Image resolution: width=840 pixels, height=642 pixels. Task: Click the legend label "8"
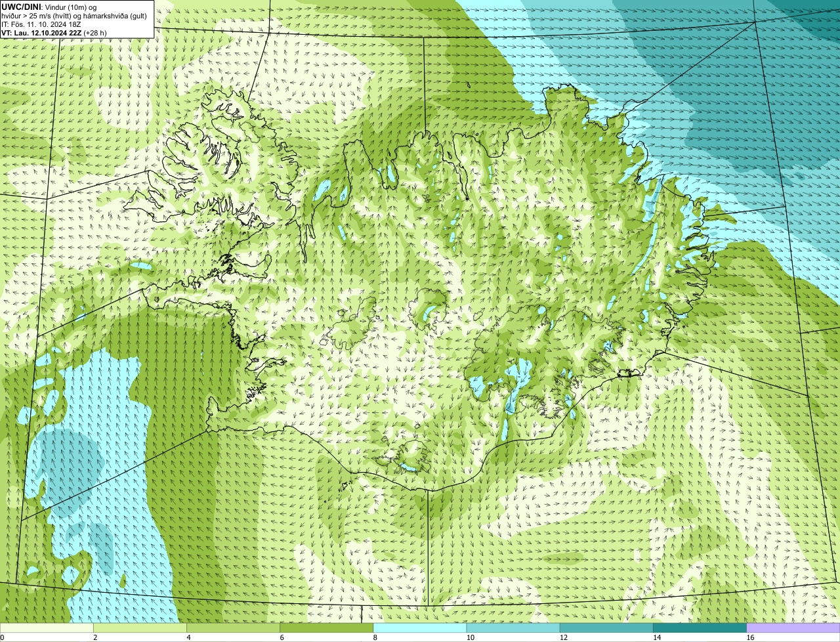[x=375, y=637]
